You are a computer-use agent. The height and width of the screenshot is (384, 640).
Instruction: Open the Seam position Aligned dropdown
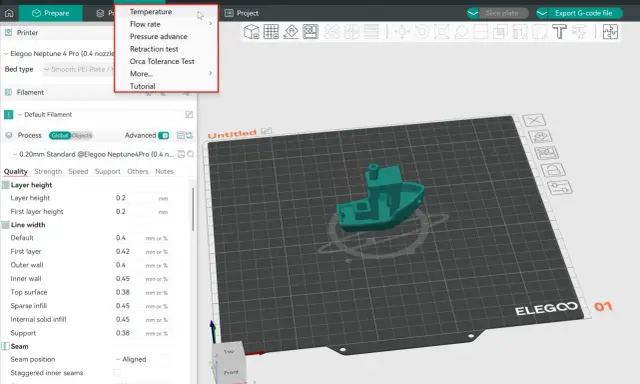coord(142,359)
